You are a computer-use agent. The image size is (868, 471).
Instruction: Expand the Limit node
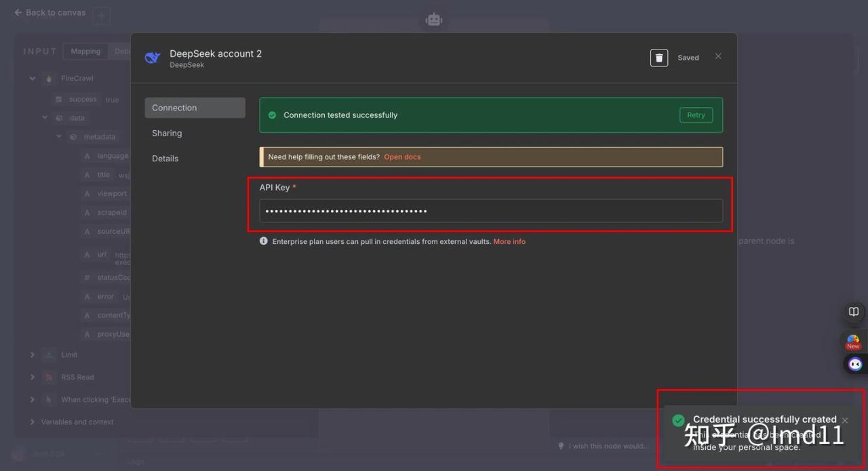(x=32, y=354)
